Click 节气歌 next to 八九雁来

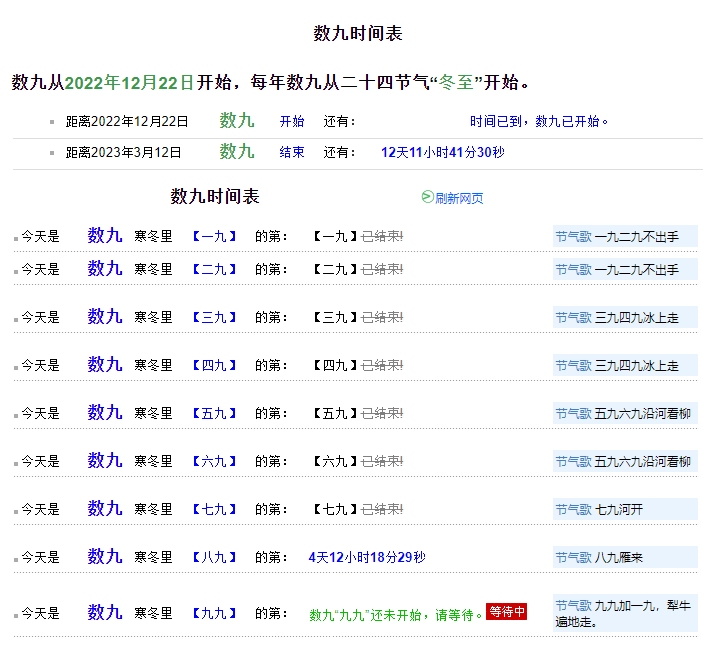(573, 558)
